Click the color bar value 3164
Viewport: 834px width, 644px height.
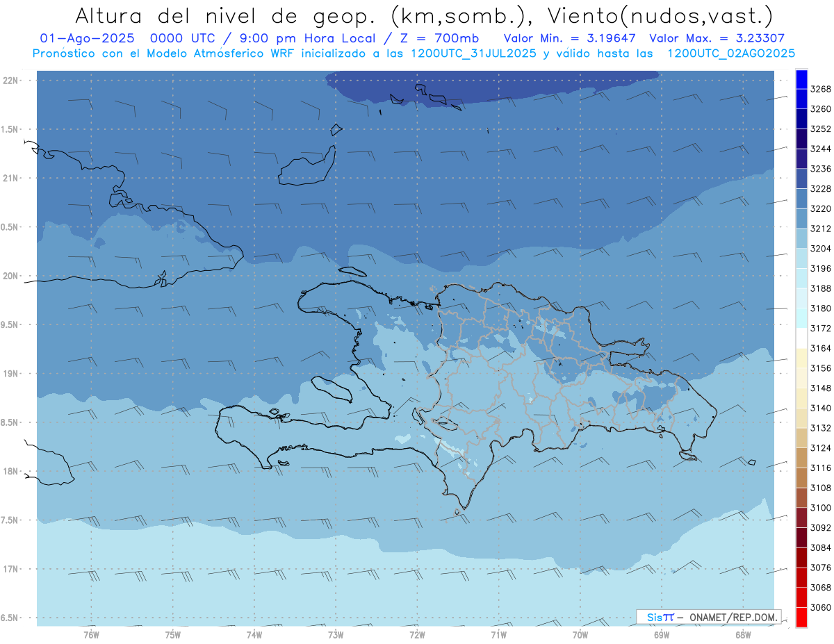pos(821,348)
